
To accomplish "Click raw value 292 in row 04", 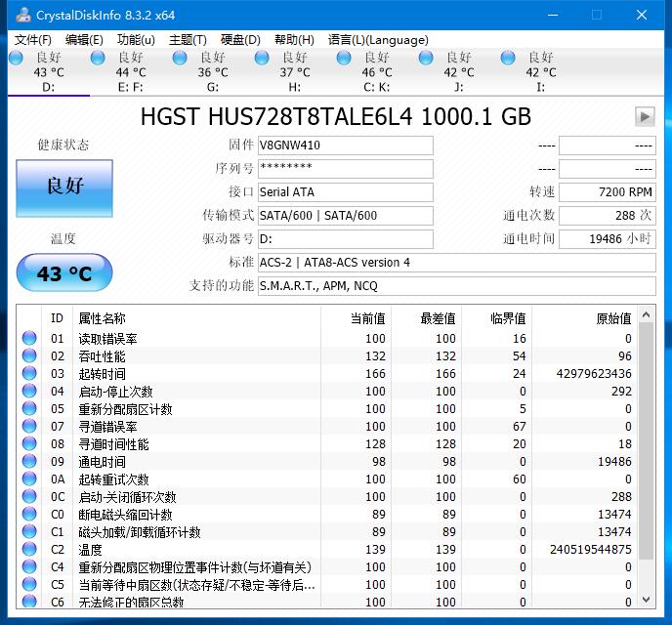I will point(621,391).
